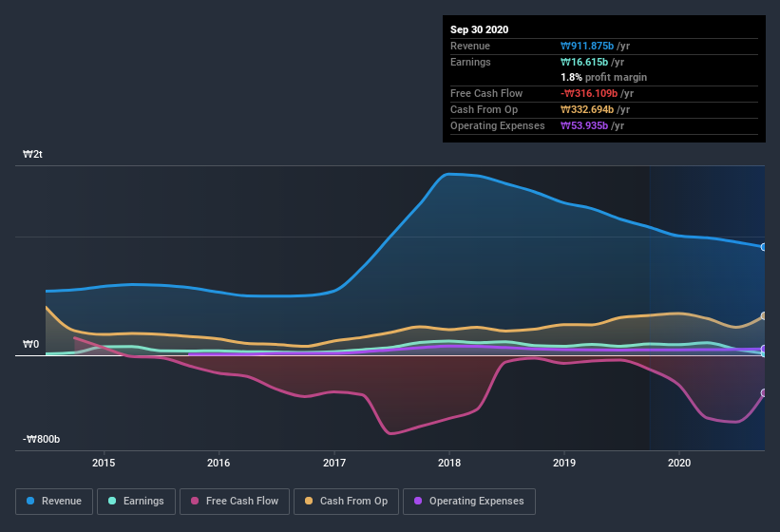Hide the Cash From Op series
The width and height of the screenshot is (780, 532).
(x=345, y=501)
